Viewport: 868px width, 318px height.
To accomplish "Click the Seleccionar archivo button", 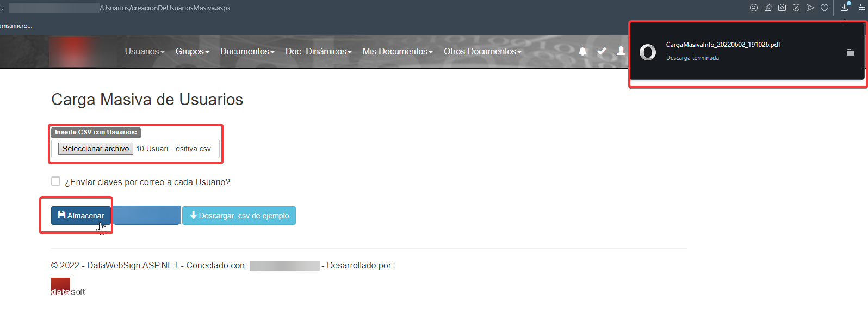I will 96,149.
